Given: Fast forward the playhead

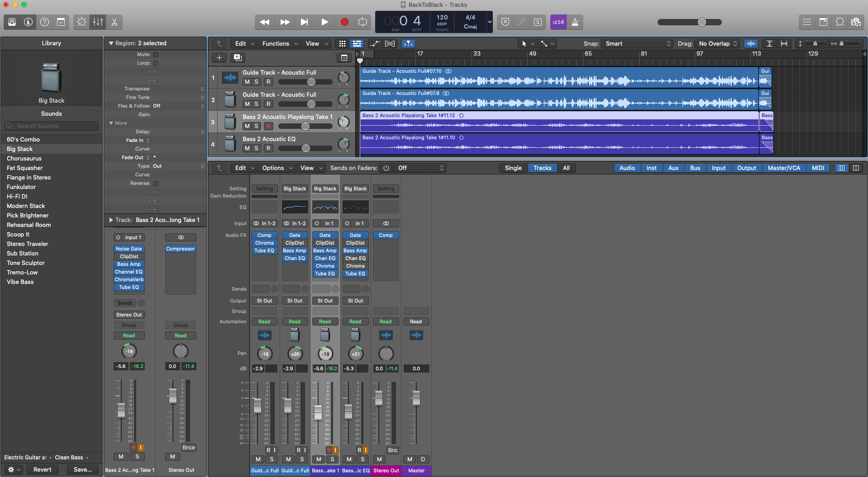Looking at the screenshot, I should (x=285, y=22).
